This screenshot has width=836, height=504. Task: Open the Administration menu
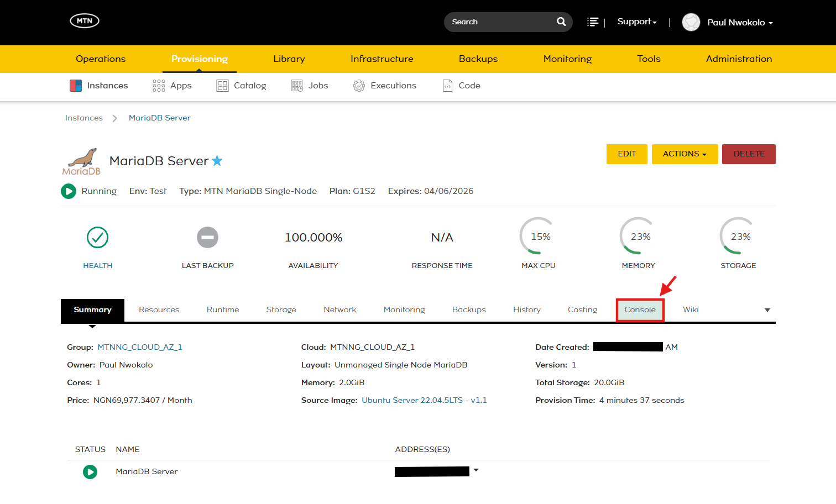coord(739,59)
